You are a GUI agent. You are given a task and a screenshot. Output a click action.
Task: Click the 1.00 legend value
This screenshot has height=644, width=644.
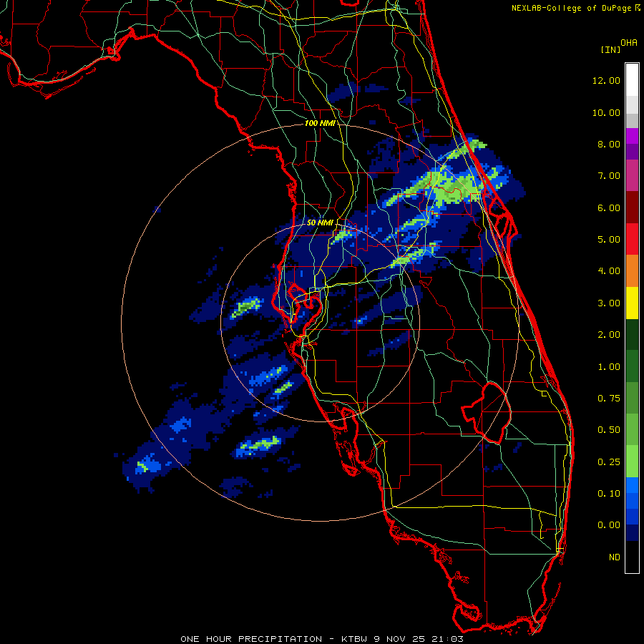click(x=609, y=367)
